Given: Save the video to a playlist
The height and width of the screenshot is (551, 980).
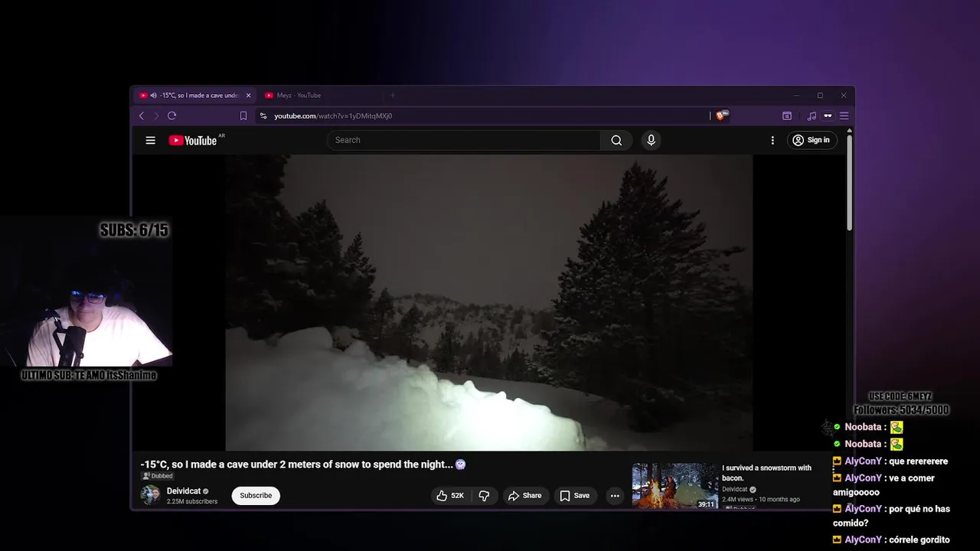Looking at the screenshot, I should tap(574, 496).
